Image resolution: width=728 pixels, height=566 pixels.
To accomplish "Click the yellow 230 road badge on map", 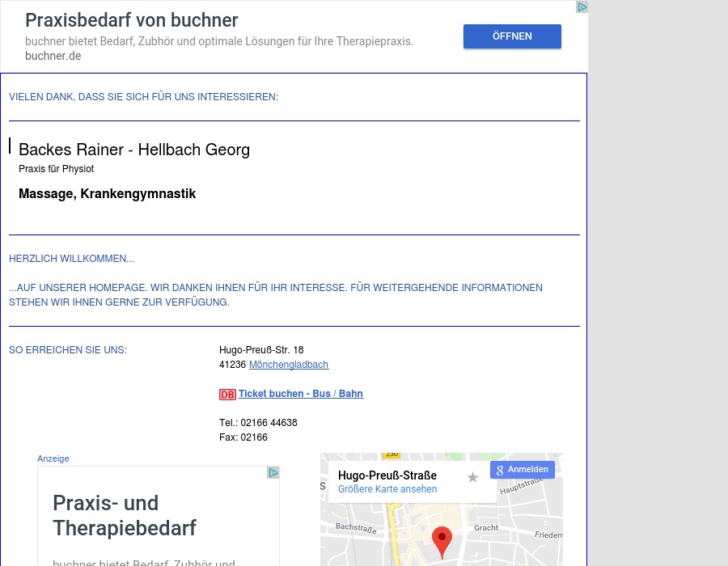I will pyautogui.click(x=391, y=455).
